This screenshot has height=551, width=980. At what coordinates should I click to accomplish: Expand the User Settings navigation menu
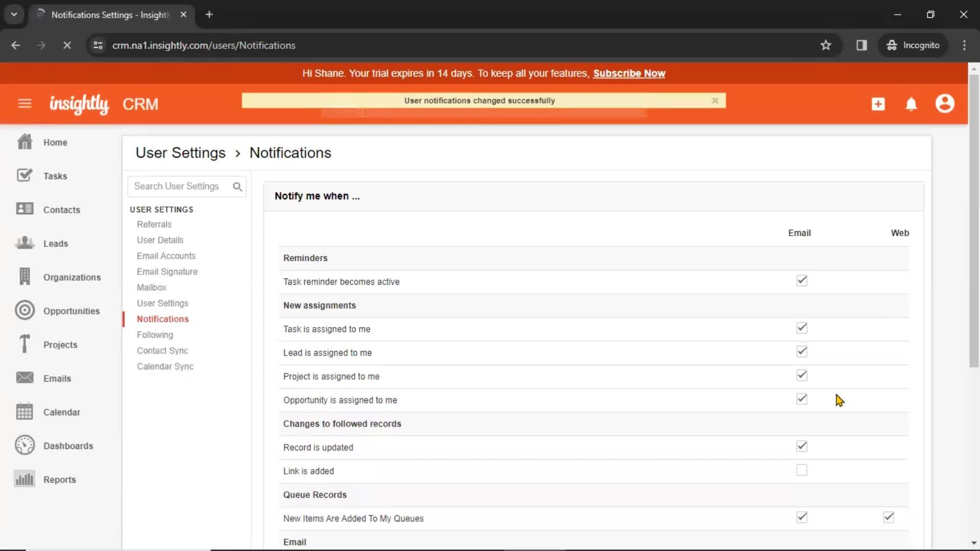[161, 209]
